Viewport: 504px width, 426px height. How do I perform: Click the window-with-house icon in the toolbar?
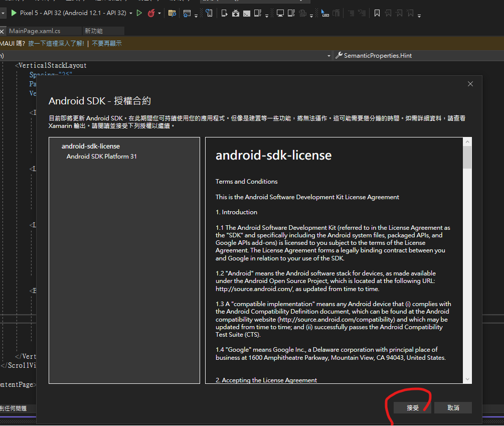187,13
